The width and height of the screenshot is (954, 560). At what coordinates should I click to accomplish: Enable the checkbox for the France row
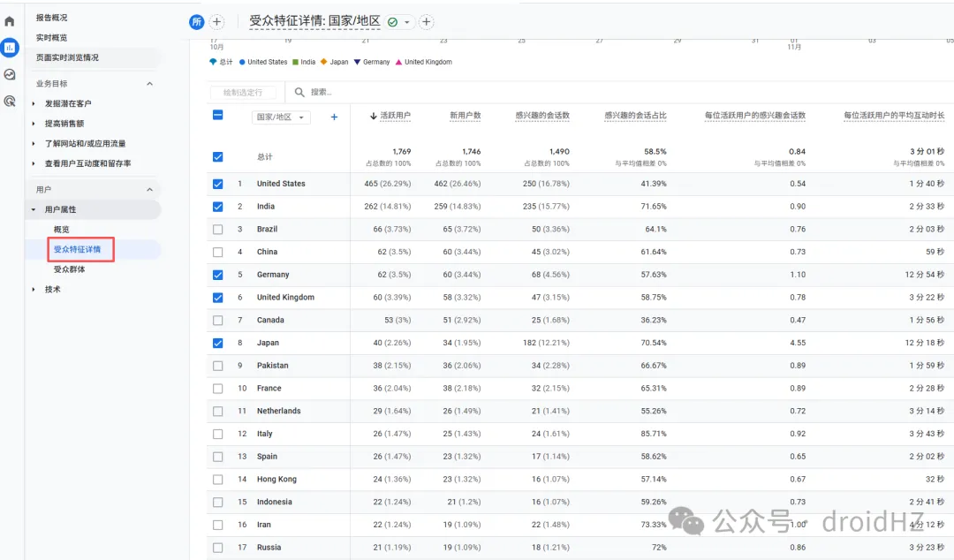coord(216,388)
